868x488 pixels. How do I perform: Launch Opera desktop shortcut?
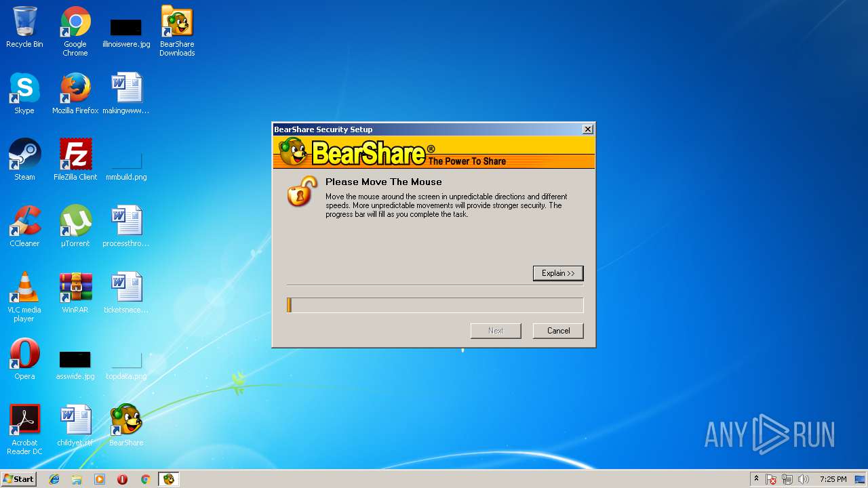click(x=24, y=359)
